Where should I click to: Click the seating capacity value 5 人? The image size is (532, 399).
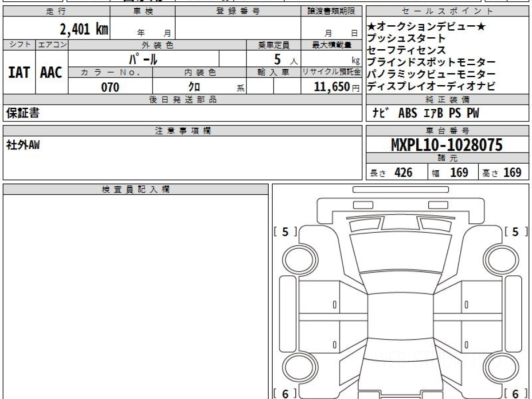(x=286, y=59)
